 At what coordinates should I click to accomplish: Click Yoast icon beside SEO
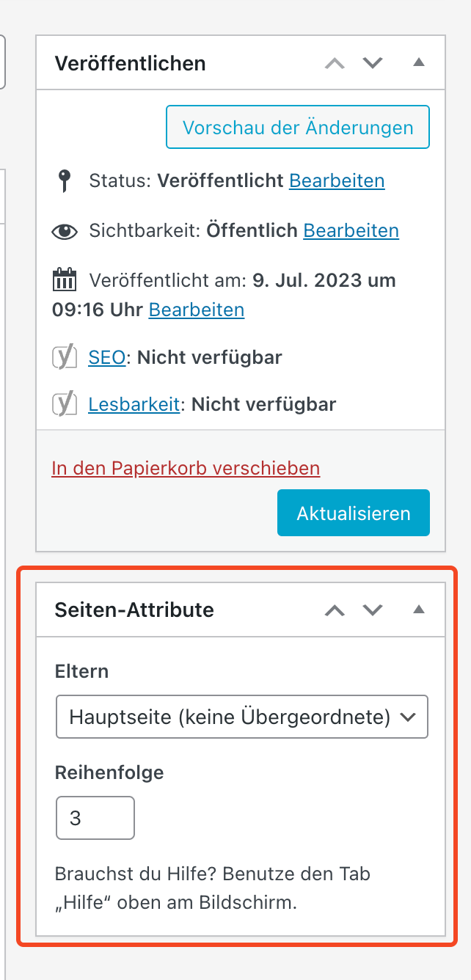pos(65,358)
